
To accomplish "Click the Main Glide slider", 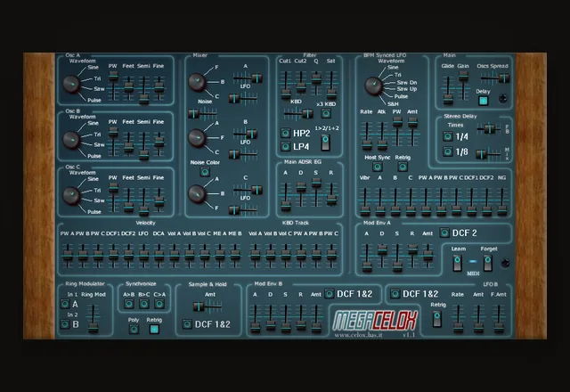I will (x=448, y=90).
